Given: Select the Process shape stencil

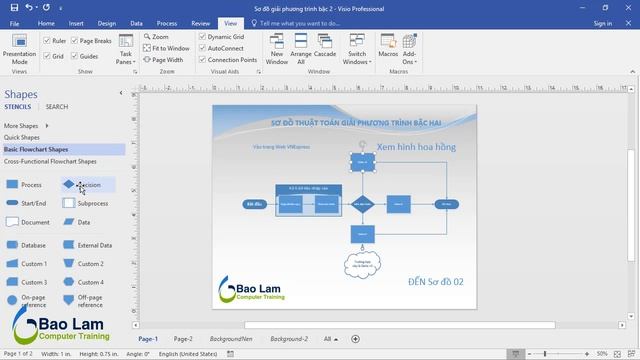Looking at the screenshot, I should click(24, 185).
